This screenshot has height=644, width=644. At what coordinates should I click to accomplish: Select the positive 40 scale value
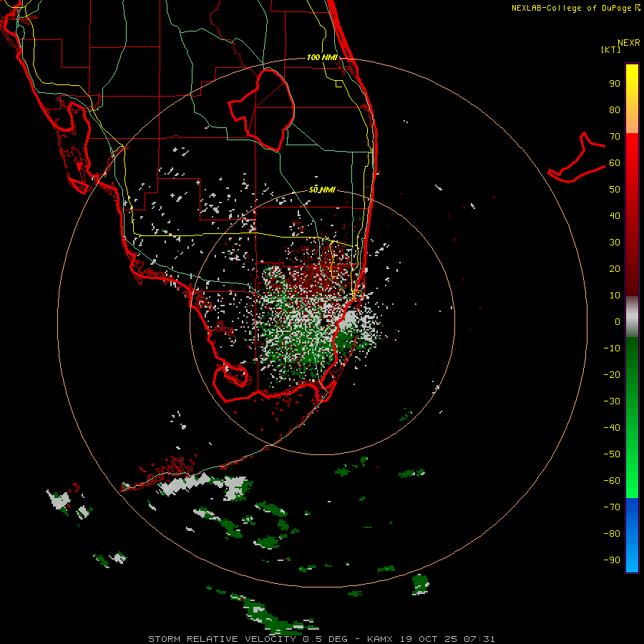point(615,215)
